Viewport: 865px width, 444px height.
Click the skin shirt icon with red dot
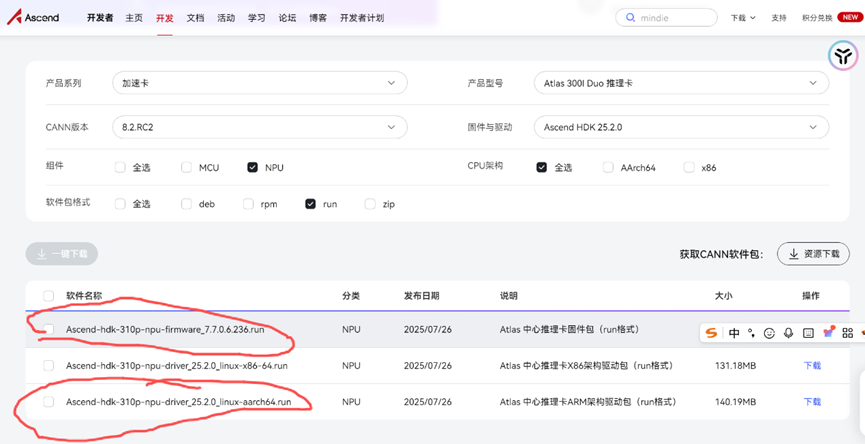[828, 331]
